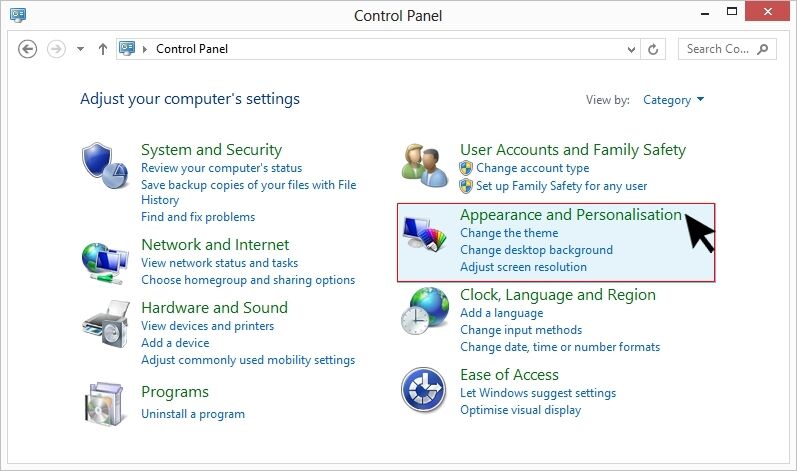Expand the address bar history dropdown
The width and height of the screenshot is (797, 471).
[x=631, y=49]
